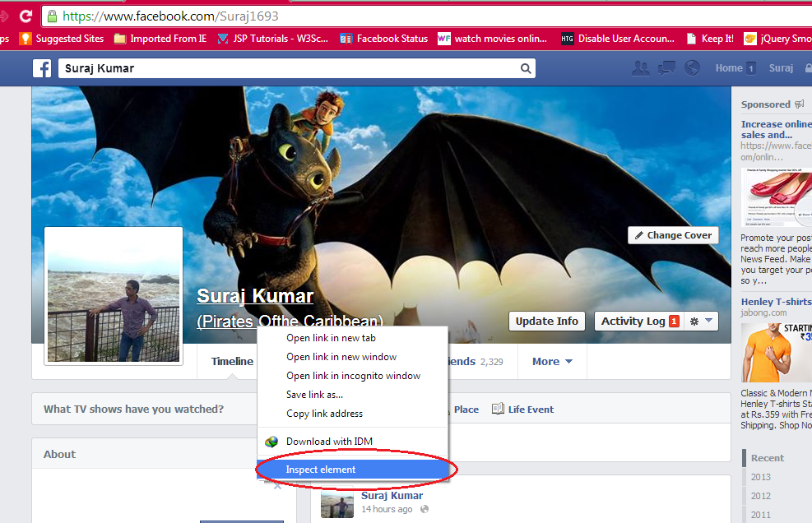Viewport: 812px width, 523px height.
Task: Click the orange T-shirt ad image
Action: pos(777,353)
